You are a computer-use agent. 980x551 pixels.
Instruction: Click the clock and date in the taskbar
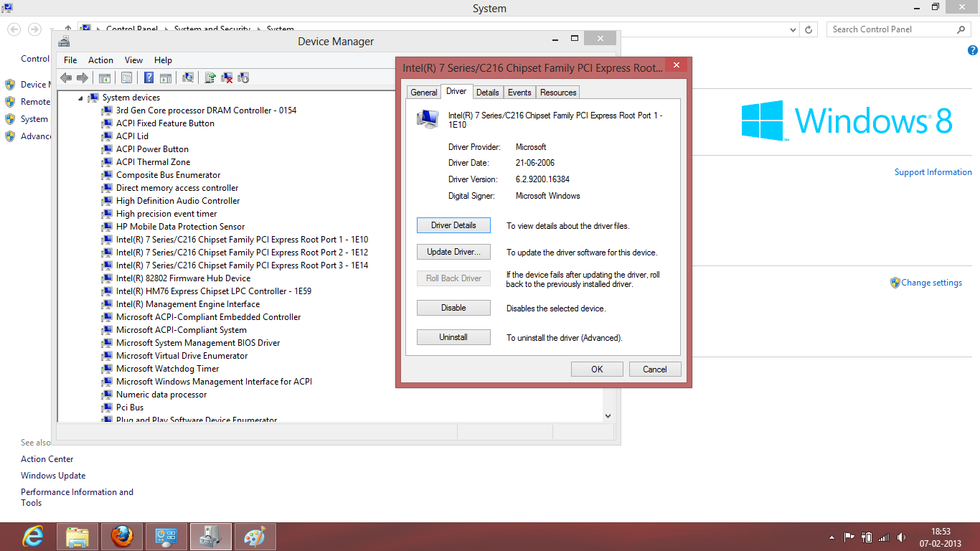pyautogui.click(x=941, y=537)
